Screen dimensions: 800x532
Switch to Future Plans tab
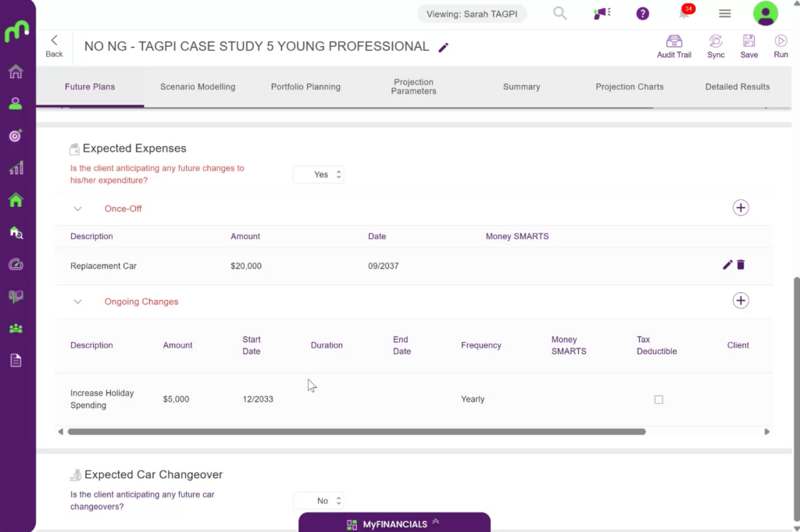90,87
